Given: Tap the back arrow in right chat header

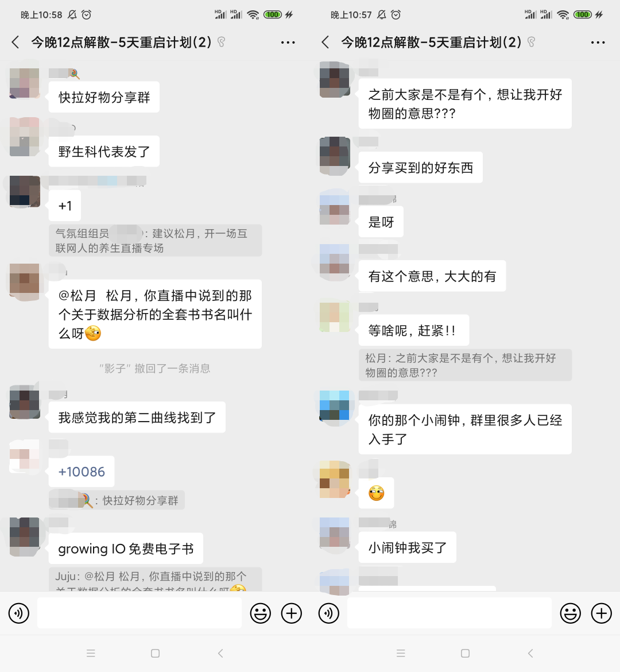Looking at the screenshot, I should (x=325, y=43).
